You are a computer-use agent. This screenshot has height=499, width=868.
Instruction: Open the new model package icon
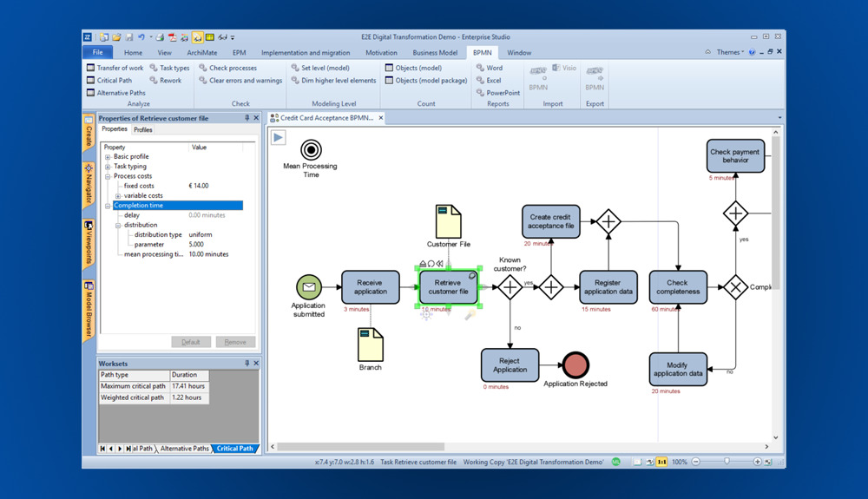pyautogui.click(x=103, y=37)
